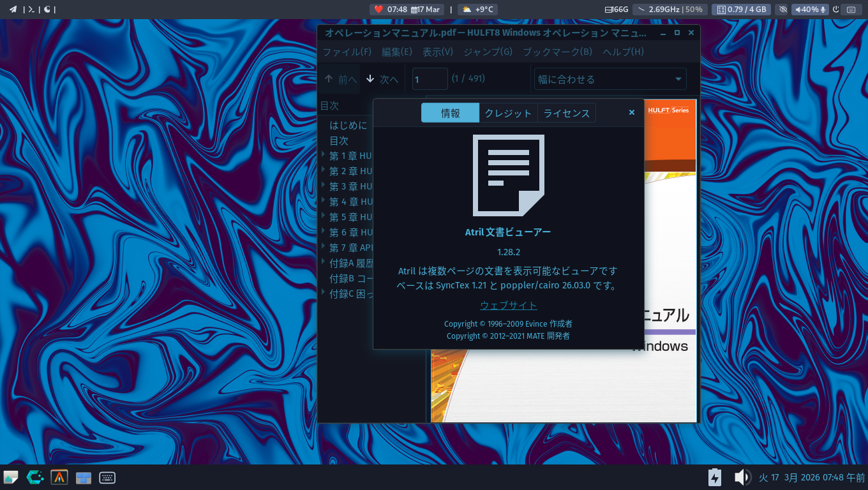Image resolution: width=868 pixels, height=490 pixels.
Task: Click the battery charging icon in bottom tray
Action: 715,477
